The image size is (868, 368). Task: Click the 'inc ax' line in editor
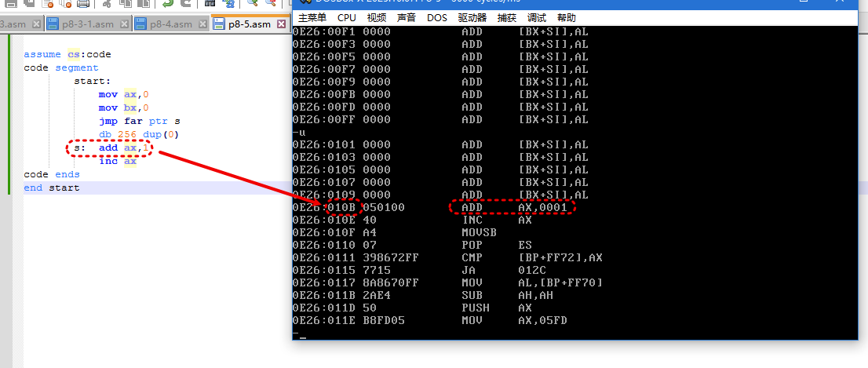click(118, 161)
